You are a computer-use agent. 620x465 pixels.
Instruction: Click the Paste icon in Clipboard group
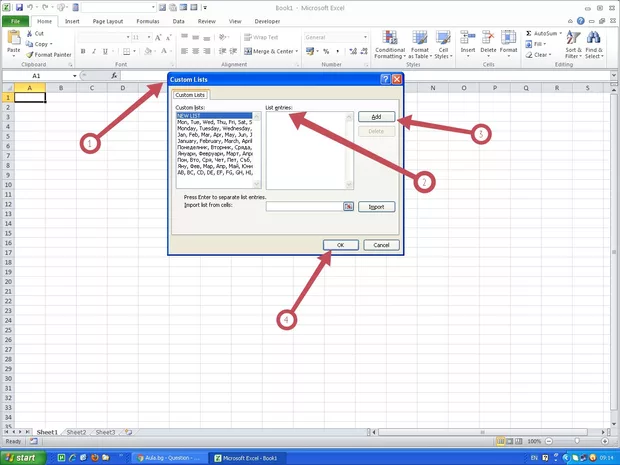coord(13,38)
